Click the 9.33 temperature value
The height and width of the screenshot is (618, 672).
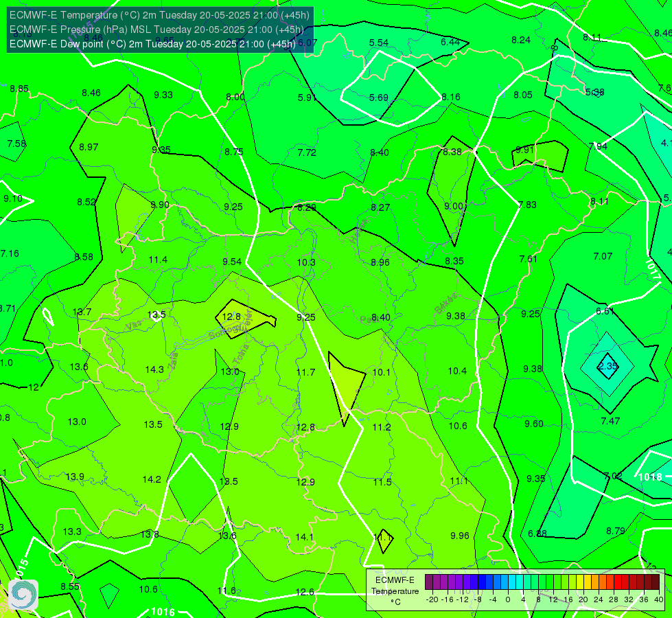(x=163, y=95)
